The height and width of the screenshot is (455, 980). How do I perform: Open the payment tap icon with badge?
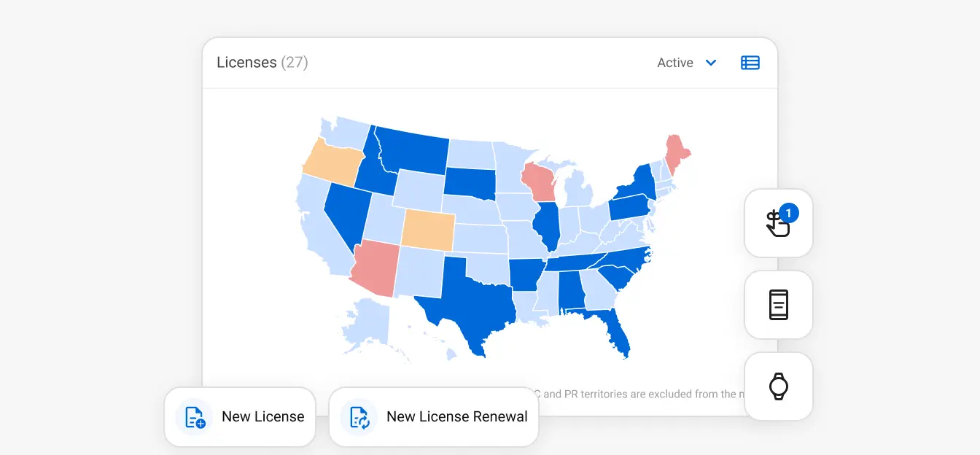coord(778,223)
